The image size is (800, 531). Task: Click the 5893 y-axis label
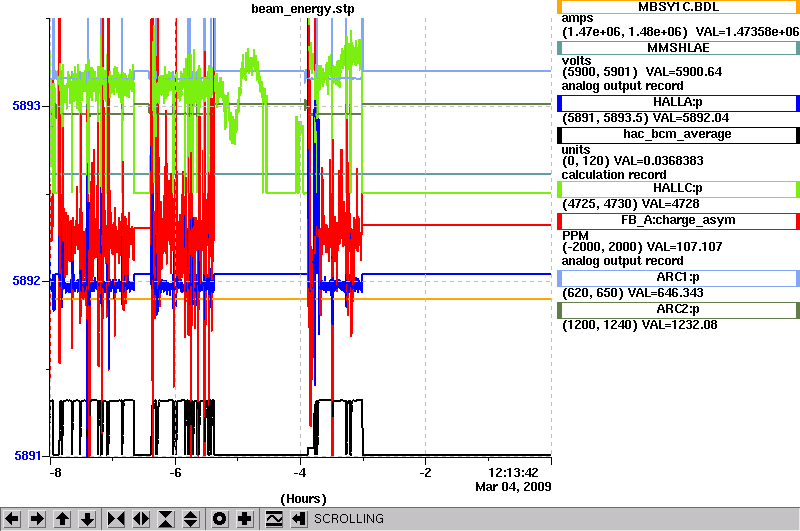tap(26, 106)
